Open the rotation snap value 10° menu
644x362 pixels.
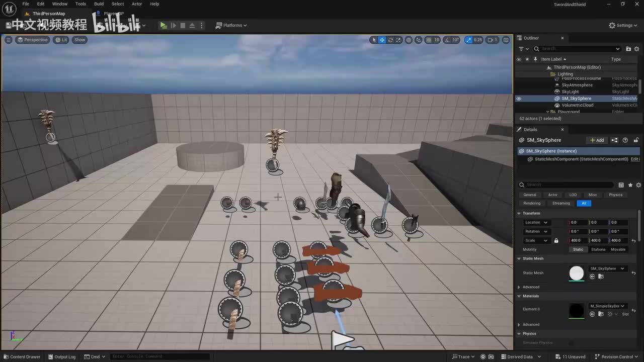456,40
